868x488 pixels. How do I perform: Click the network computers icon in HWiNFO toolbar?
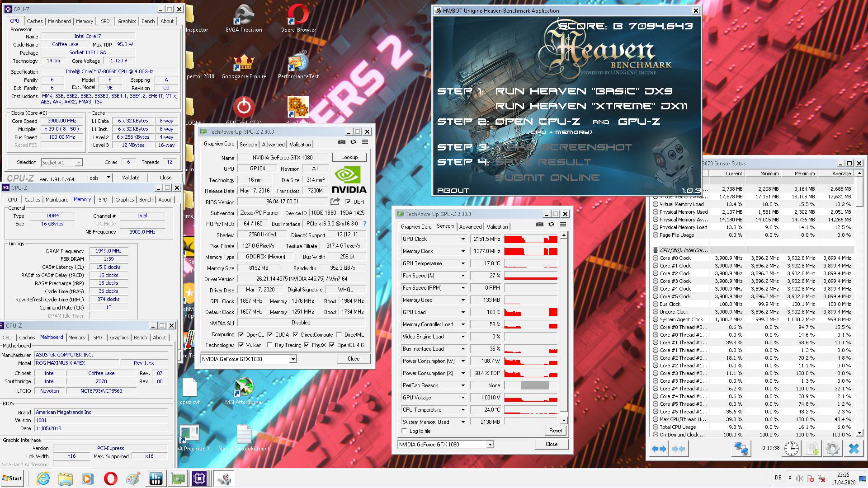coord(741,449)
